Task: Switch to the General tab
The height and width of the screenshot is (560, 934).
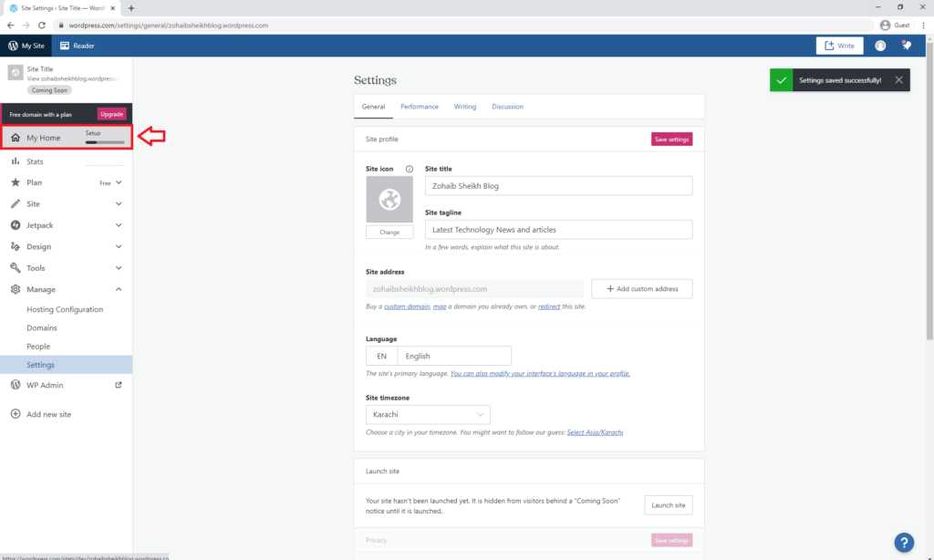Action: [x=373, y=107]
